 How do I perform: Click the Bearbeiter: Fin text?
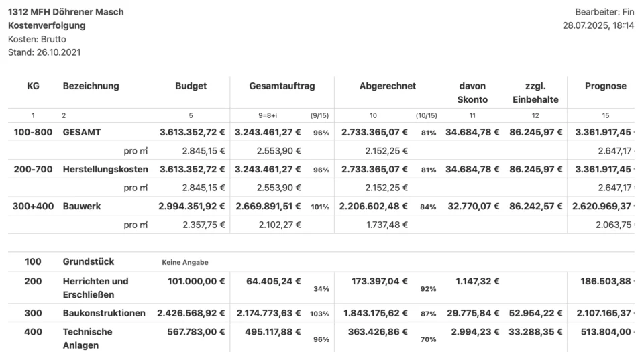click(x=604, y=12)
